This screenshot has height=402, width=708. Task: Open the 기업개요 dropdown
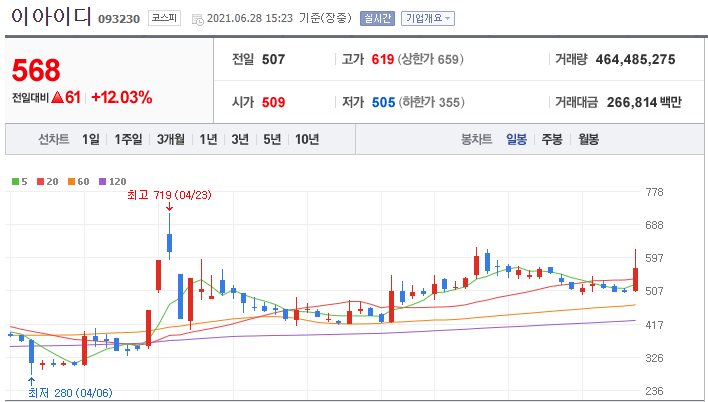428,19
